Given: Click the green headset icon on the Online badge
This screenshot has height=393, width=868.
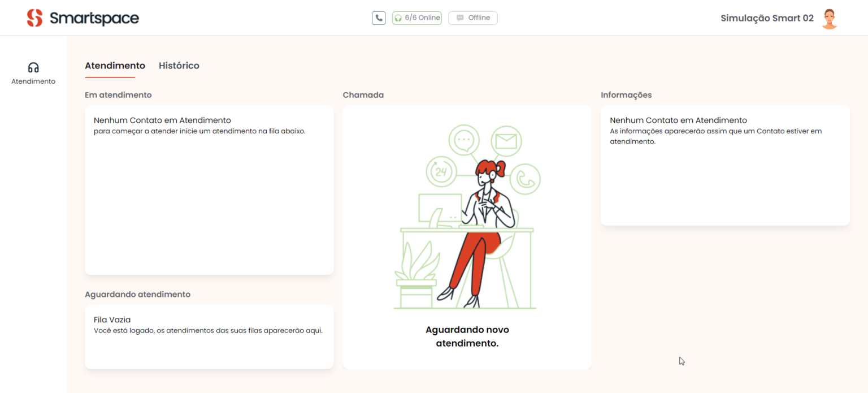Looking at the screenshot, I should click(x=399, y=18).
